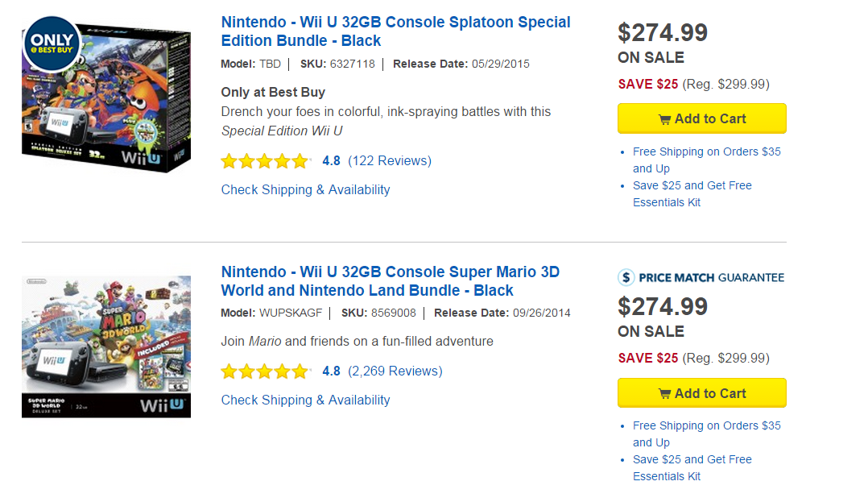Screen dimensions: 868x502
Task: Open the Splatoon Special Edition Bundle title link
Action: click(395, 31)
